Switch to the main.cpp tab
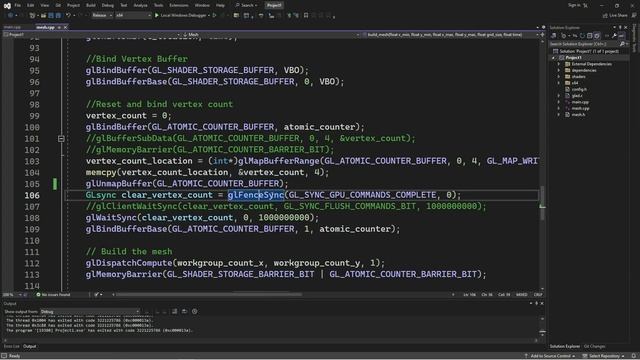Viewport: 640px width, 360px height. [12, 27]
